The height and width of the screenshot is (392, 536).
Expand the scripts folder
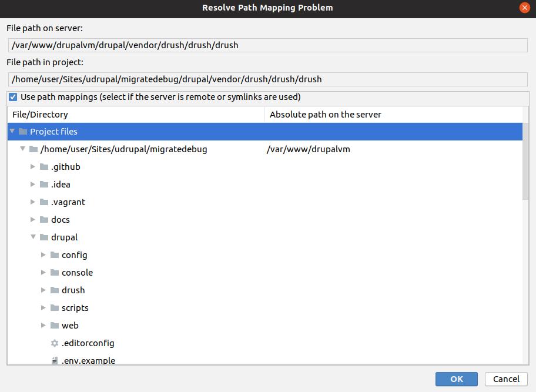pyautogui.click(x=43, y=307)
